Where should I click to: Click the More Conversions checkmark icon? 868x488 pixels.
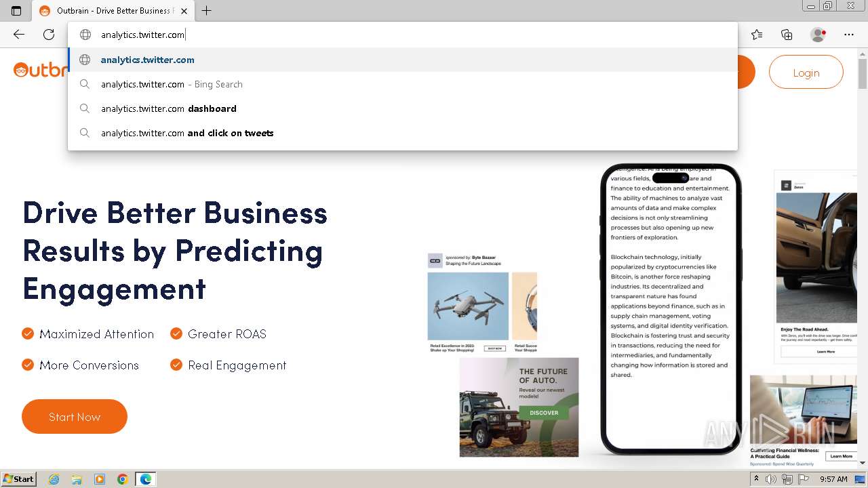click(x=28, y=365)
